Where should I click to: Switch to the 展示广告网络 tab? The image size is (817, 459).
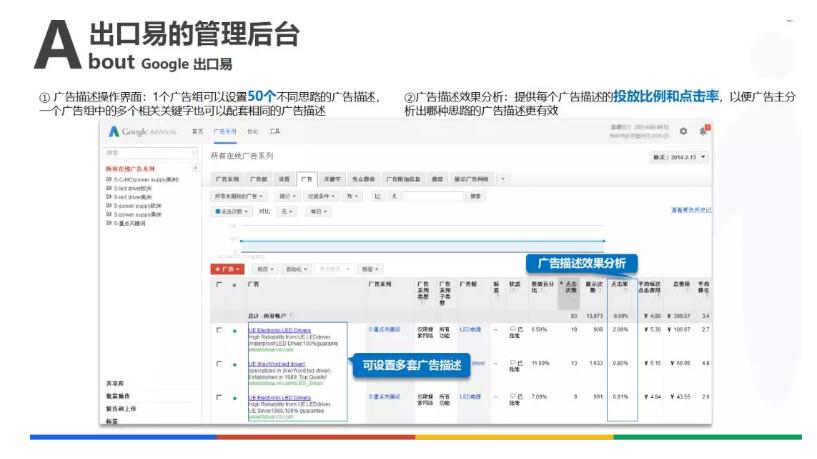click(x=472, y=179)
